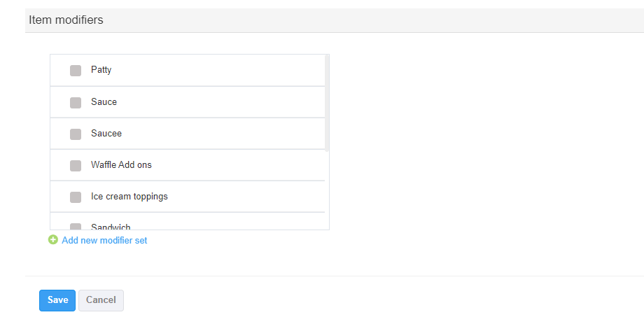The image size is (644, 324).
Task: Select the Ice cream toppings checkbox
Action: tap(76, 197)
